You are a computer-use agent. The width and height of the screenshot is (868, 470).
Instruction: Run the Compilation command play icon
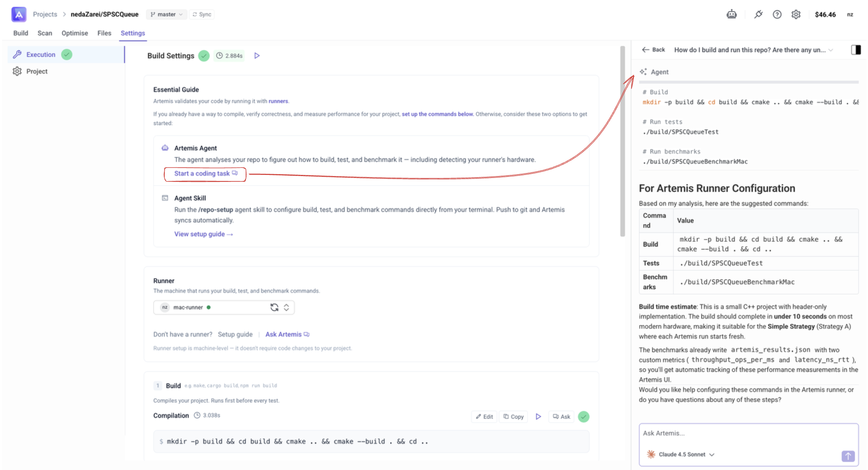[x=538, y=416]
